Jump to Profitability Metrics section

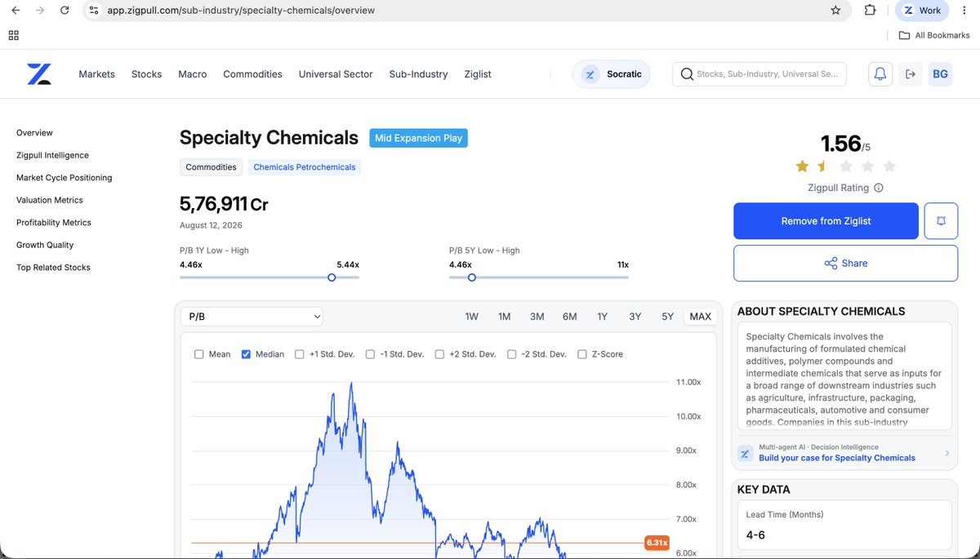pos(54,223)
